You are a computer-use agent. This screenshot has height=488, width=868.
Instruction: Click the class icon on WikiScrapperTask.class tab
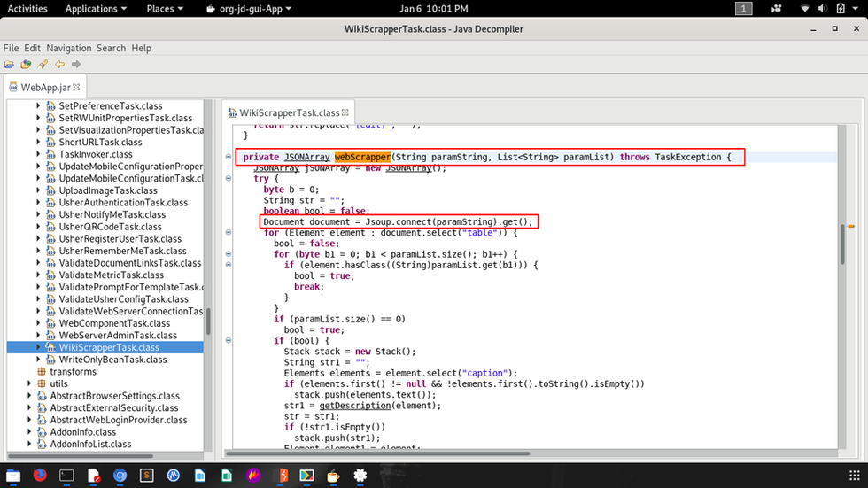click(x=232, y=112)
